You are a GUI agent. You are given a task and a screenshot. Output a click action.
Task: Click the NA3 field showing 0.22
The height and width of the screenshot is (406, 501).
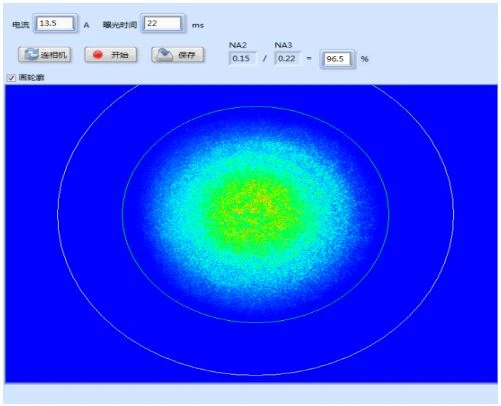[287, 59]
